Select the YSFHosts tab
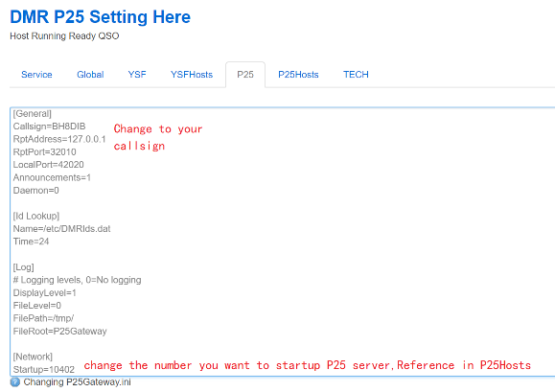This screenshot has width=555, height=392. [192, 75]
